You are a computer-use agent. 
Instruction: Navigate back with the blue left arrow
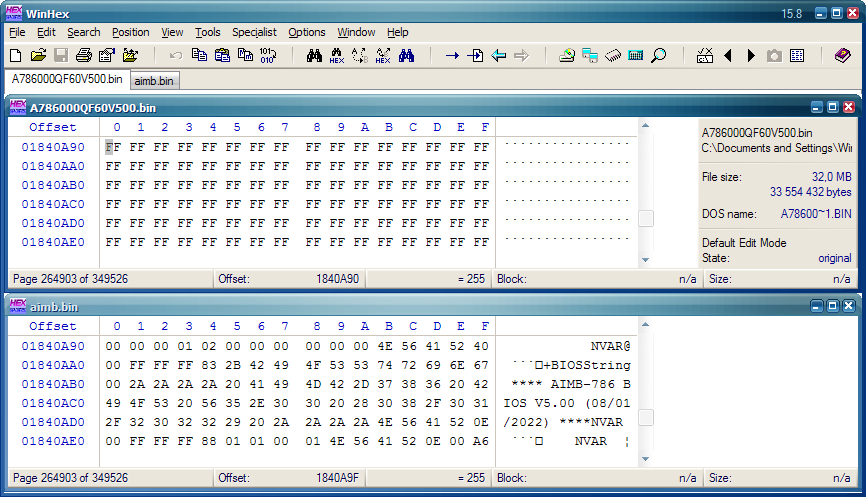pyautogui.click(x=499, y=55)
